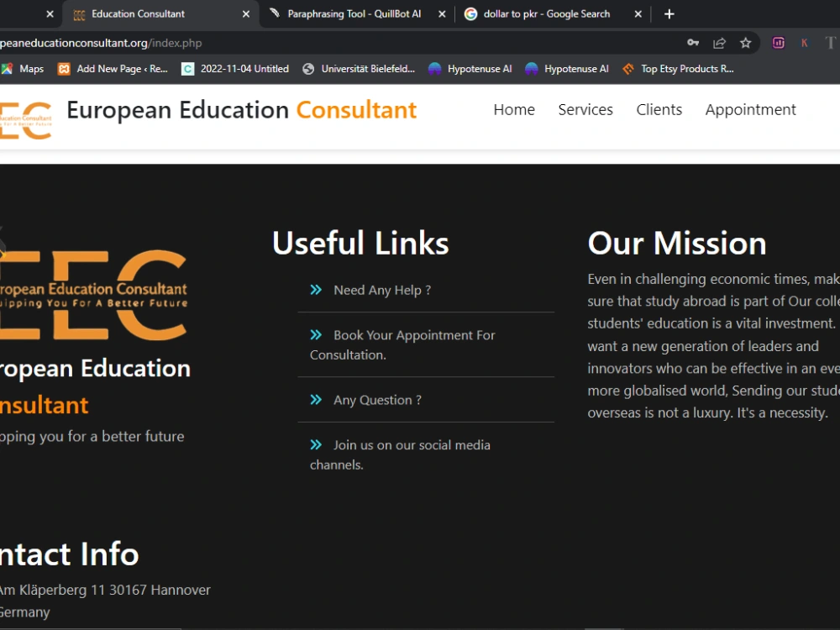Go to Home in site navigation

tap(514, 109)
